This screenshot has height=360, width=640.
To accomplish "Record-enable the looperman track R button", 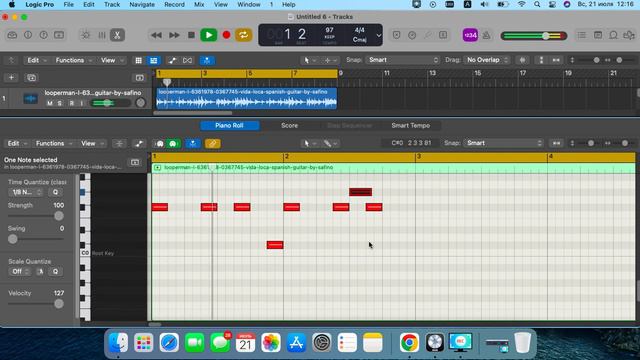I will (71, 103).
